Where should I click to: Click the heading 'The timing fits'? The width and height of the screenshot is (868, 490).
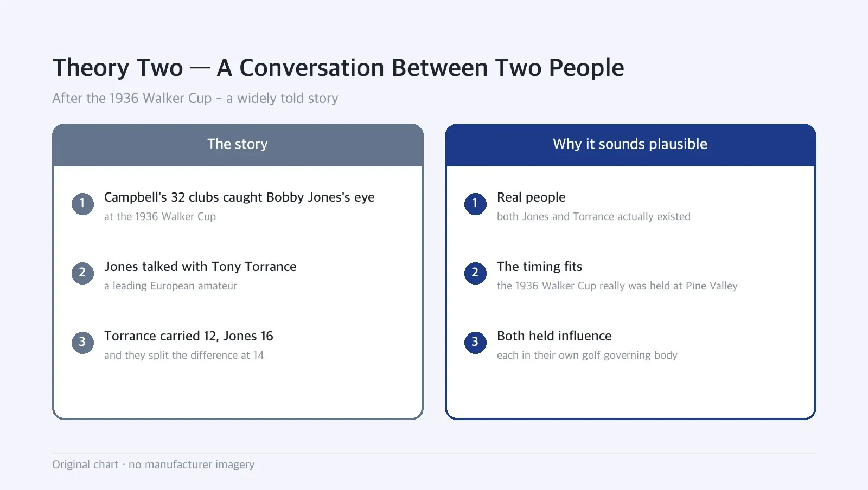click(539, 267)
